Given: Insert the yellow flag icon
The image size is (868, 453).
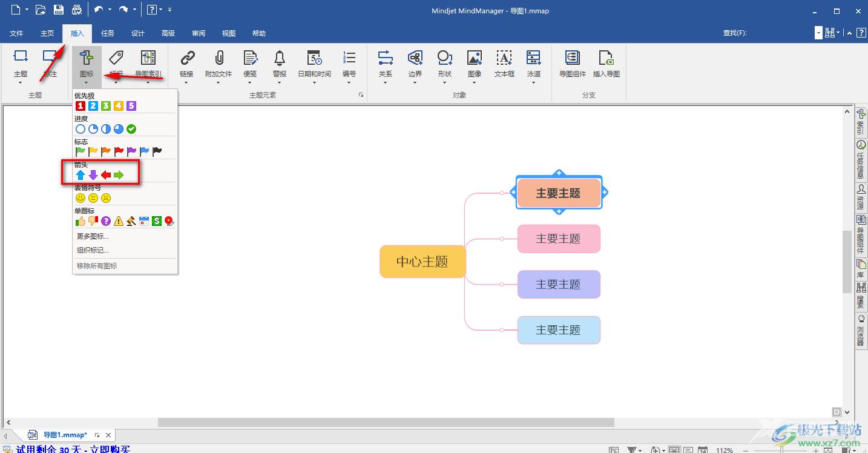Looking at the screenshot, I should click(x=93, y=151).
